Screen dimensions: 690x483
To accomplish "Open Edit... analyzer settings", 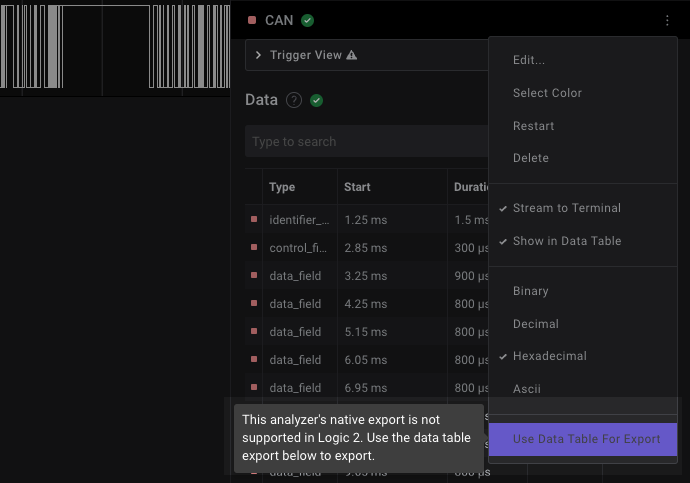I will click(x=528, y=60).
